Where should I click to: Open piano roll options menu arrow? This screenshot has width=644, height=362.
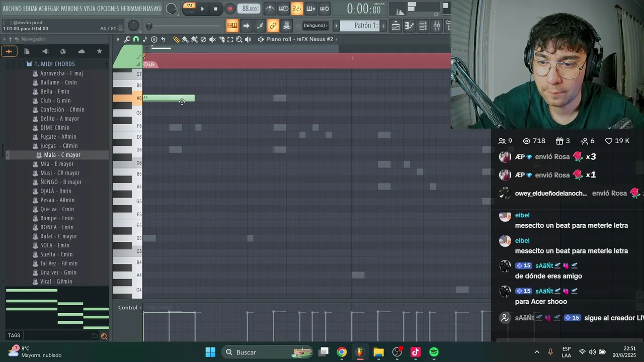[118, 39]
